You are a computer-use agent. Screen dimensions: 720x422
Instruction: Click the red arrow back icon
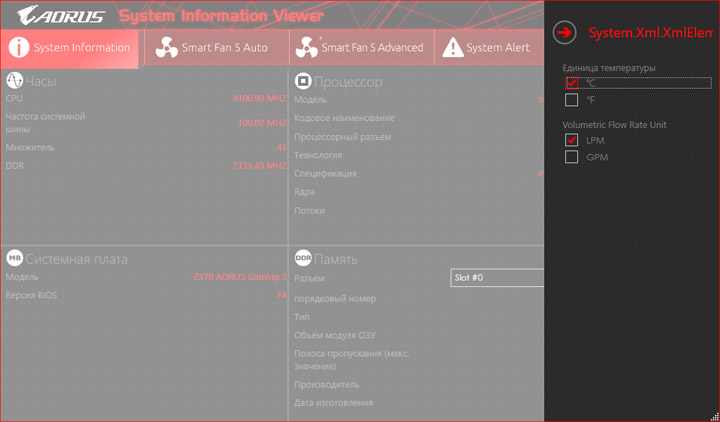point(564,33)
